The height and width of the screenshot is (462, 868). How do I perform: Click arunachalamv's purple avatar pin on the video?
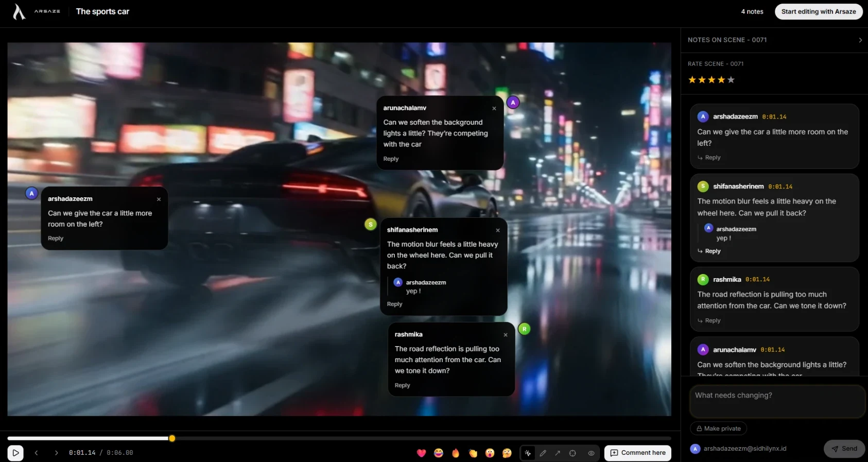pyautogui.click(x=513, y=102)
